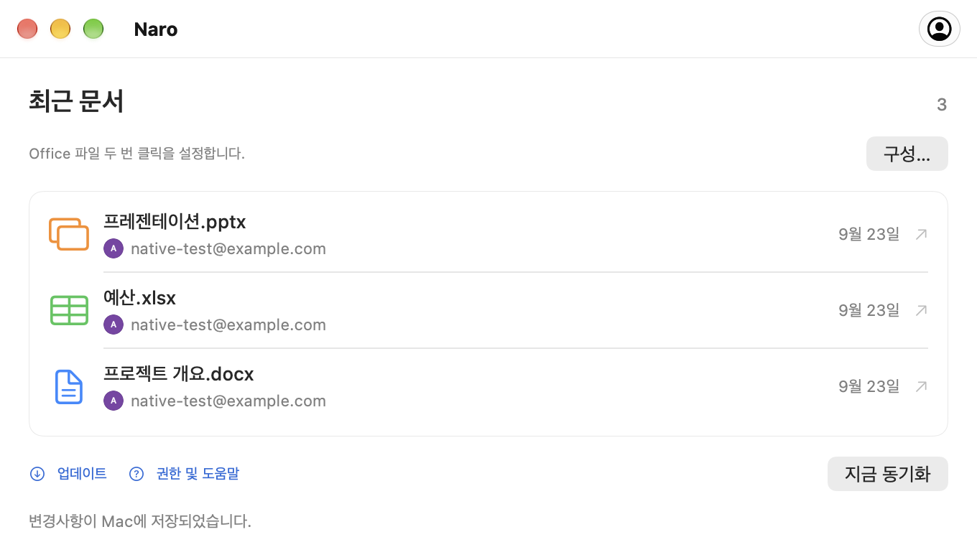Select the 프로젝트 개요.docx file name
The image size is (977, 560).
point(179,374)
